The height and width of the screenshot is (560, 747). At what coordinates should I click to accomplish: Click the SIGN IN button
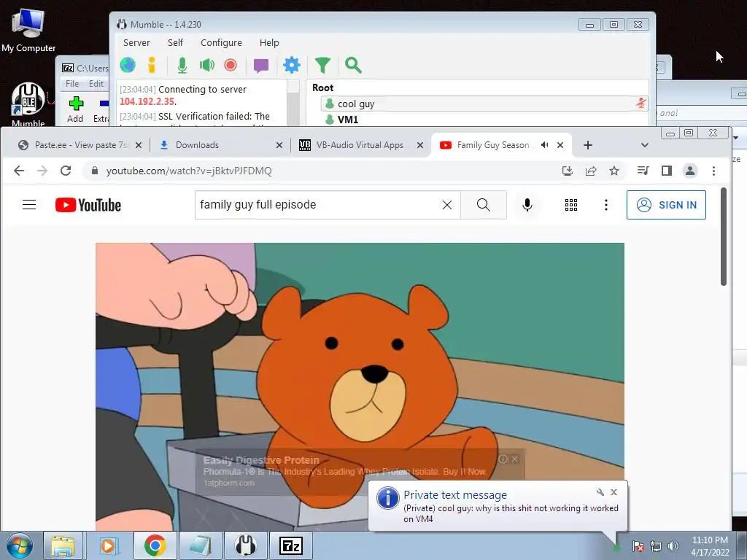[666, 205]
